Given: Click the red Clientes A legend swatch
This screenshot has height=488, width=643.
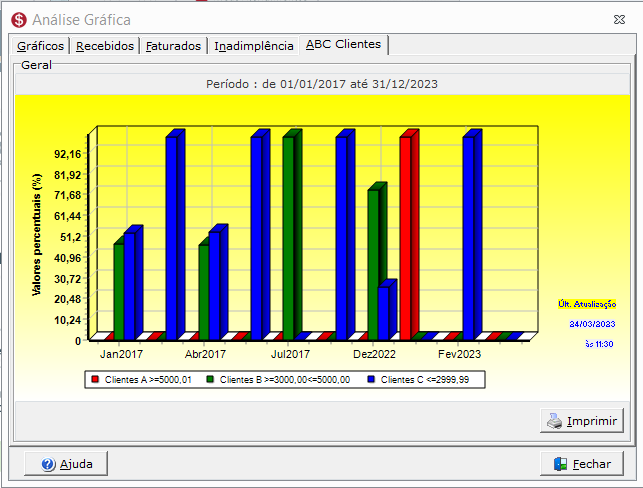Looking at the screenshot, I should [x=95, y=379].
